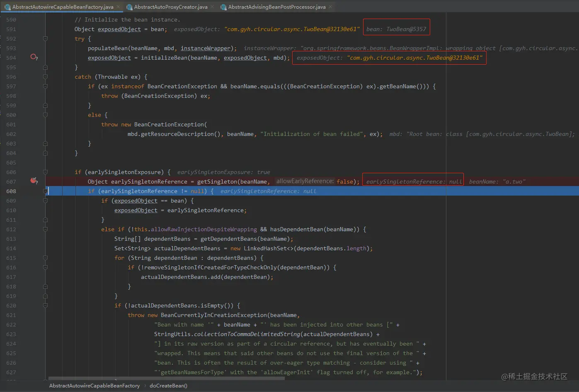Click the inline exposedObject value on line 594
Image resolution: width=579 pixels, height=392 pixels.
390,58
